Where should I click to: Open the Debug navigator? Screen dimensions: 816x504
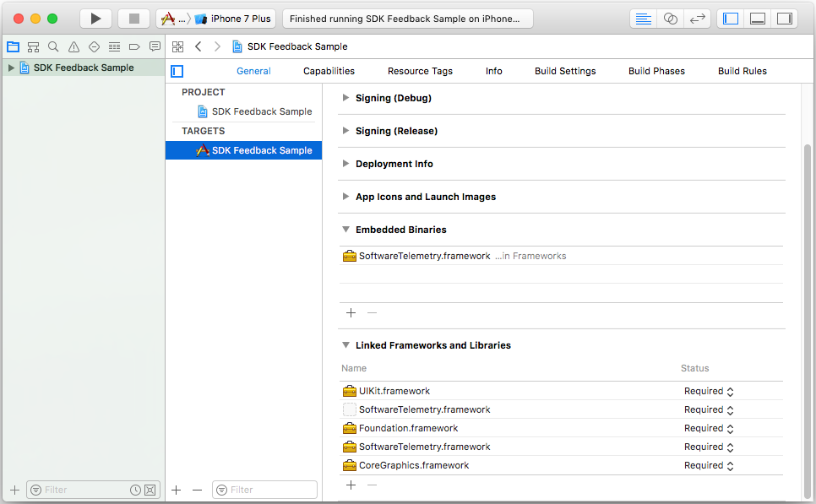(x=115, y=46)
